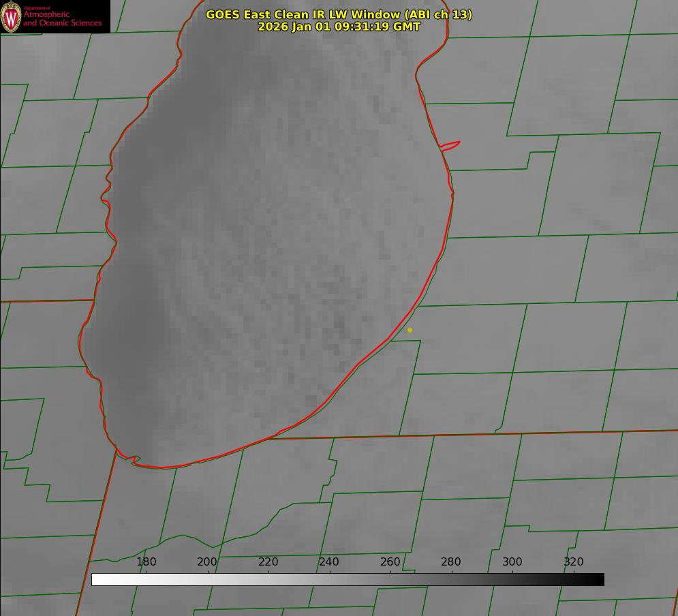Viewport: 678px width, 616px height.
Task: Click the 200 tick label on the colorbar
Action: [207, 562]
